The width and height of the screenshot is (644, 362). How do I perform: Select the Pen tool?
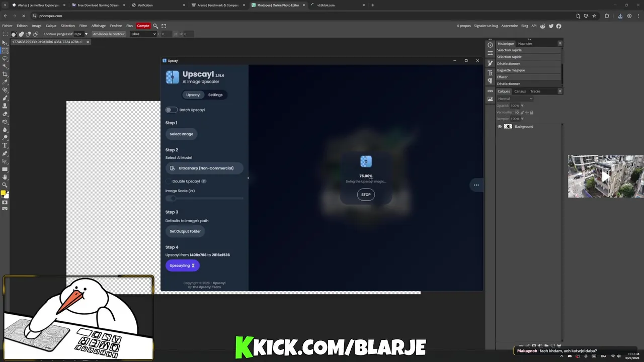point(5,153)
